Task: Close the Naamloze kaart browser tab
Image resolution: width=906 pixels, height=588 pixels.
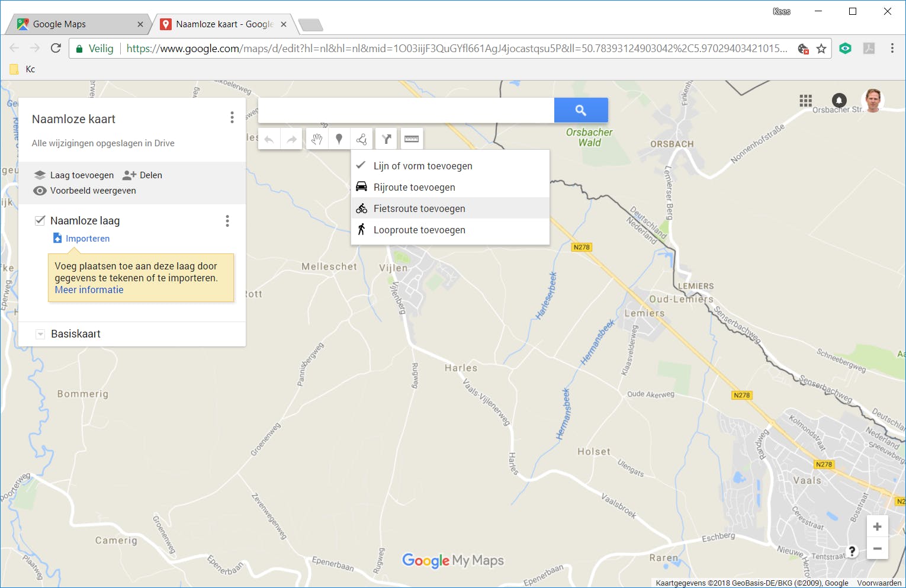Action: pyautogui.click(x=284, y=24)
